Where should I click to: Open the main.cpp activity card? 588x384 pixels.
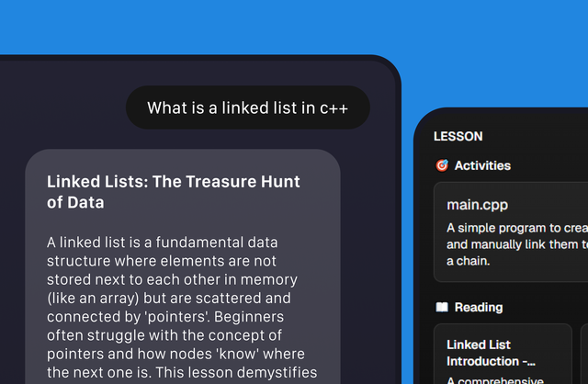511,232
